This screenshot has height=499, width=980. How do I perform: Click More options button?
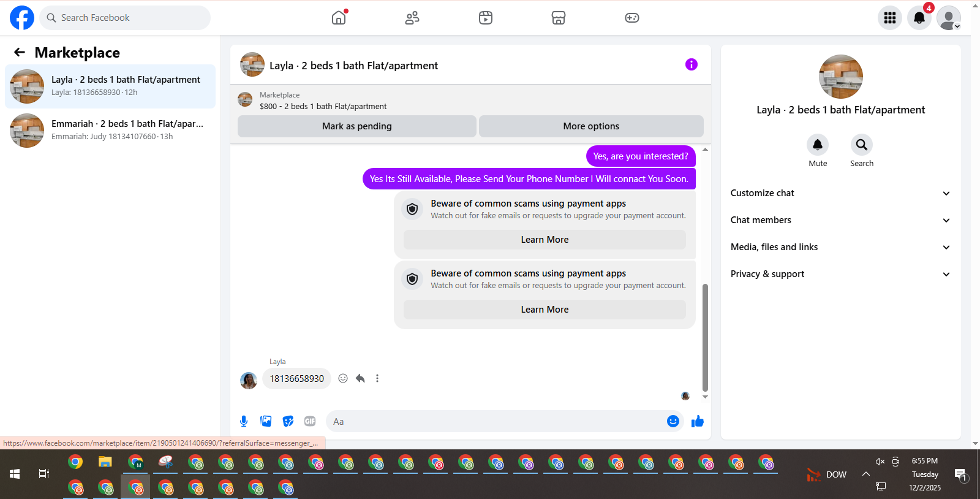591,126
